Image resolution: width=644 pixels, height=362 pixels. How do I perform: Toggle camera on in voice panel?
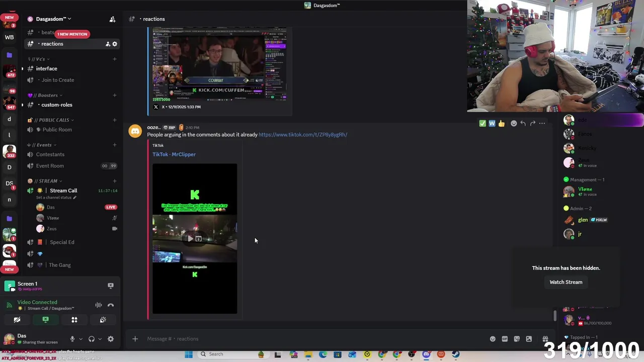[17, 320]
